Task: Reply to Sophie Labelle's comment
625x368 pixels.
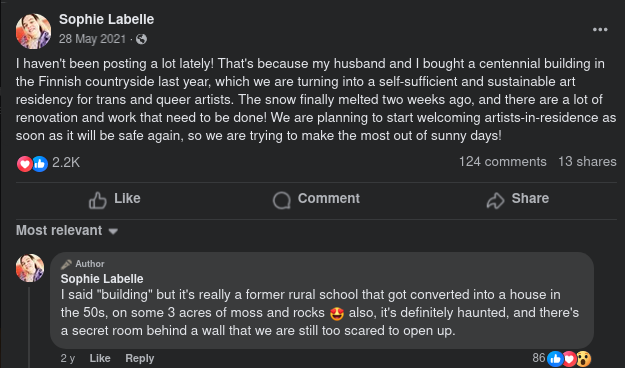Action: click(140, 358)
